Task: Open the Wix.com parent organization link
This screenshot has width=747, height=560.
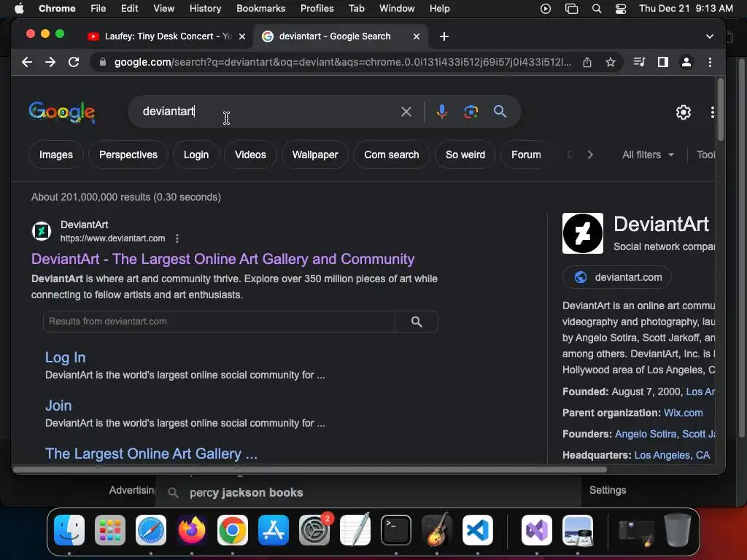Action: (x=683, y=413)
